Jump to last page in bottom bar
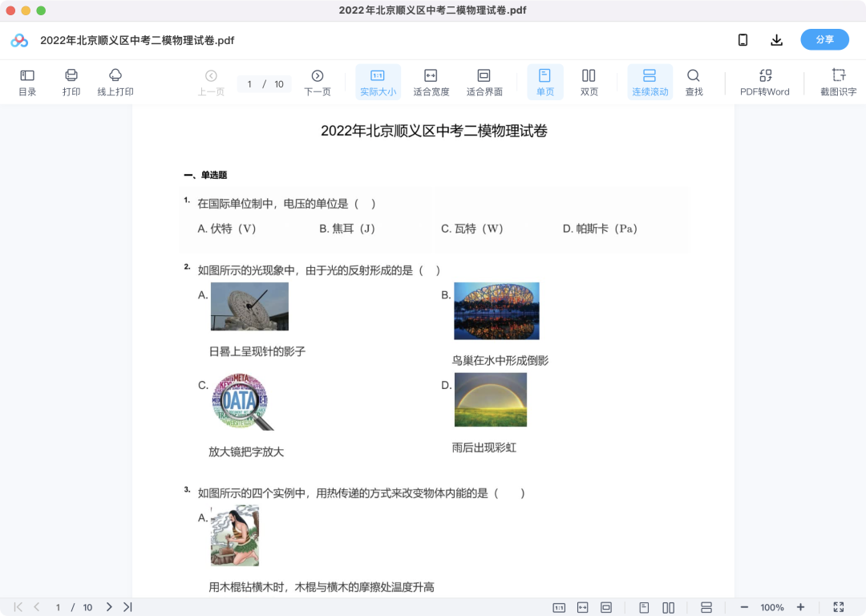Viewport: 866px width, 616px height. tap(127, 607)
